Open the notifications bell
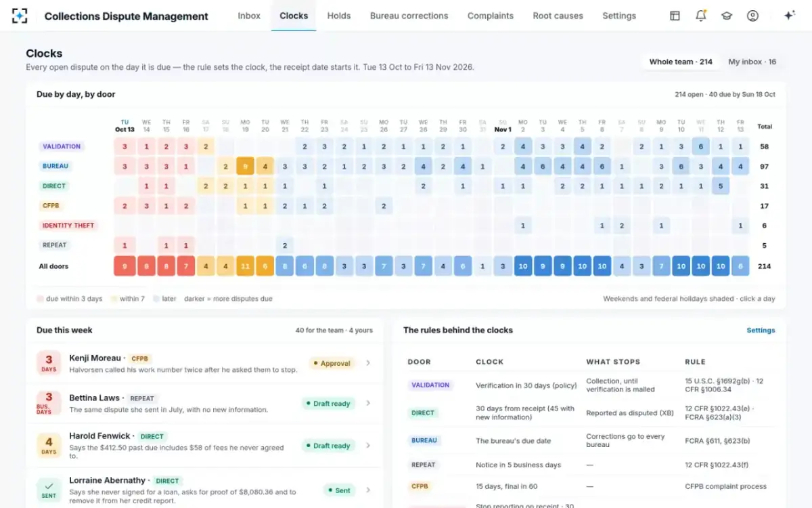This screenshot has height=508, width=812. click(x=701, y=16)
